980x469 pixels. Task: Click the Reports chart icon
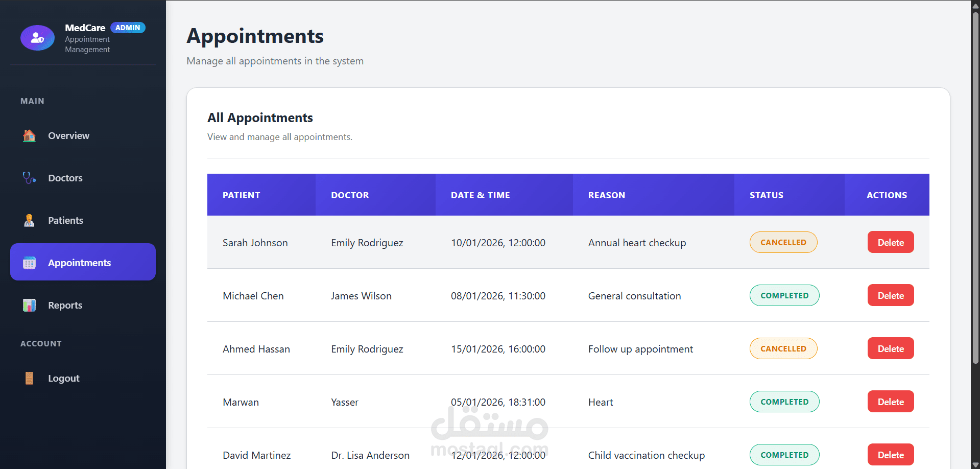point(29,306)
